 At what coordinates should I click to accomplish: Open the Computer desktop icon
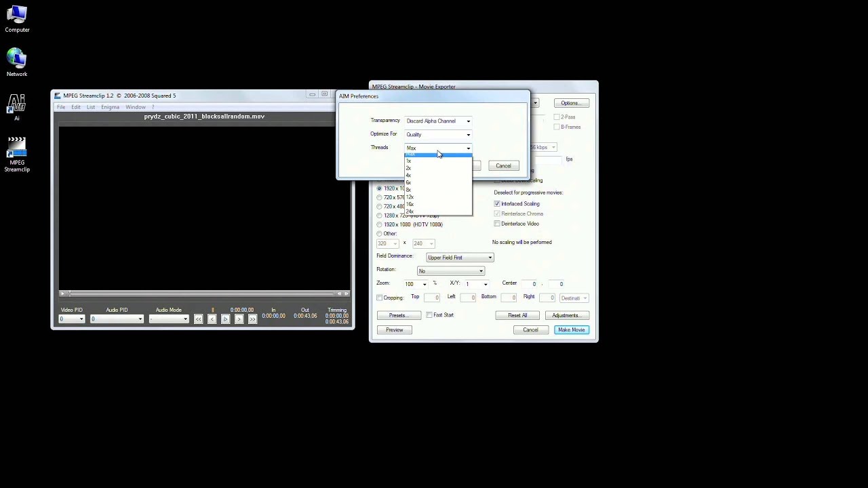(17, 19)
